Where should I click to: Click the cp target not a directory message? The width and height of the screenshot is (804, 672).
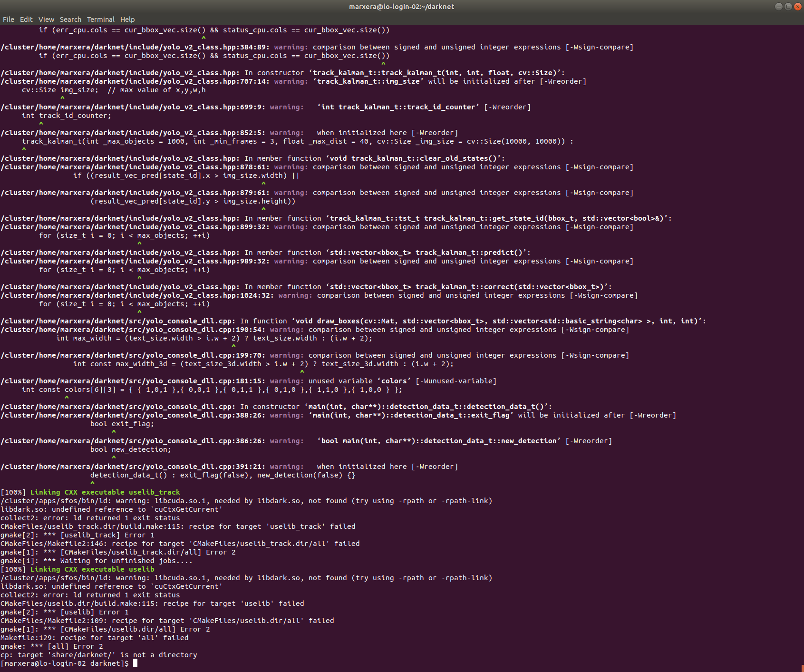click(x=98, y=654)
